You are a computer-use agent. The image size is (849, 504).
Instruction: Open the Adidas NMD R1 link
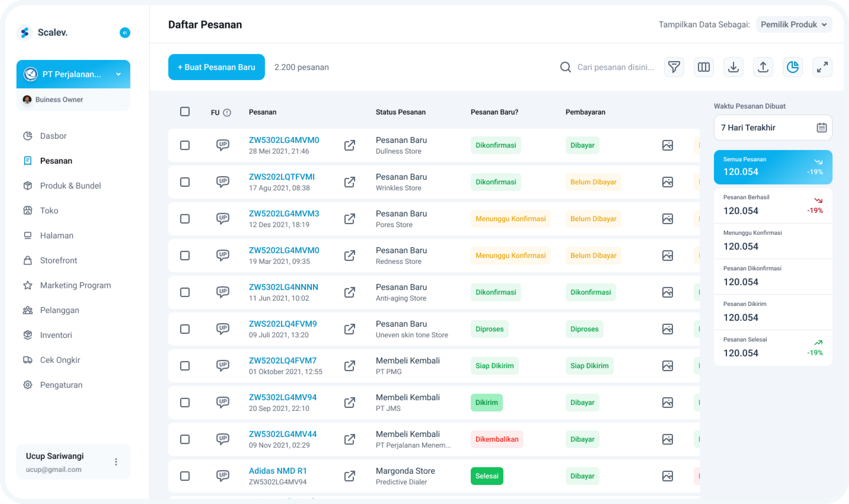(x=278, y=471)
